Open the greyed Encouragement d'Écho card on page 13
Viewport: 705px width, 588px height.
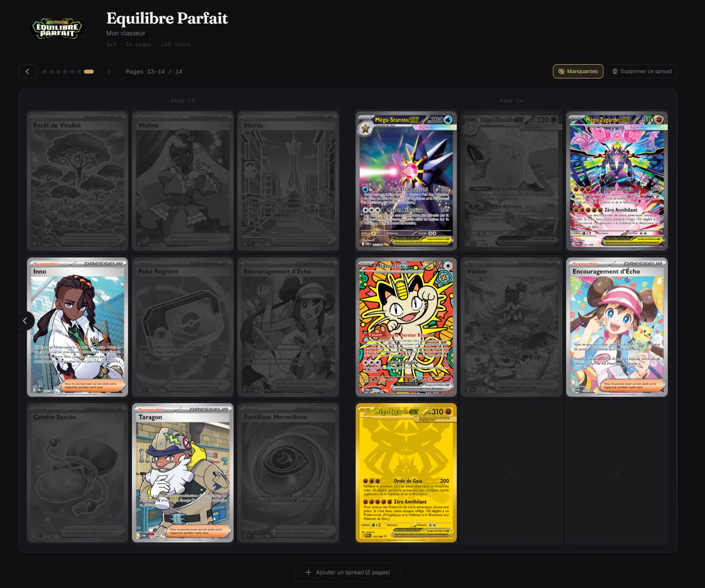point(288,327)
